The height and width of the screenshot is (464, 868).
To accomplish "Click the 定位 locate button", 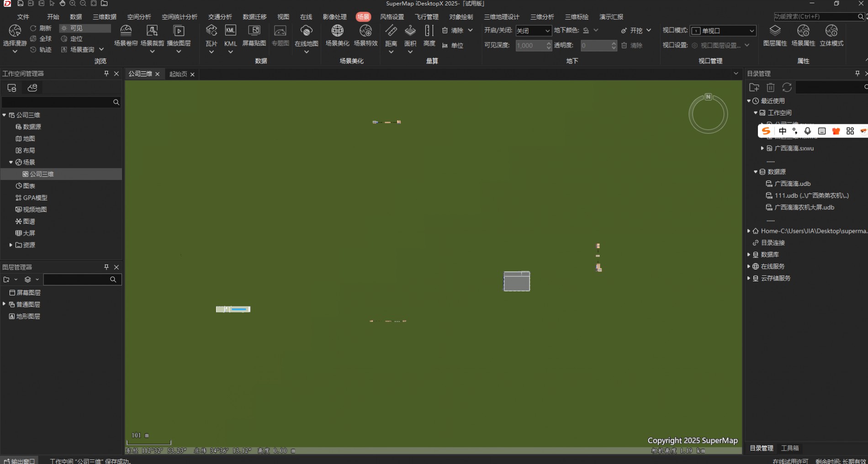I will click(72, 39).
